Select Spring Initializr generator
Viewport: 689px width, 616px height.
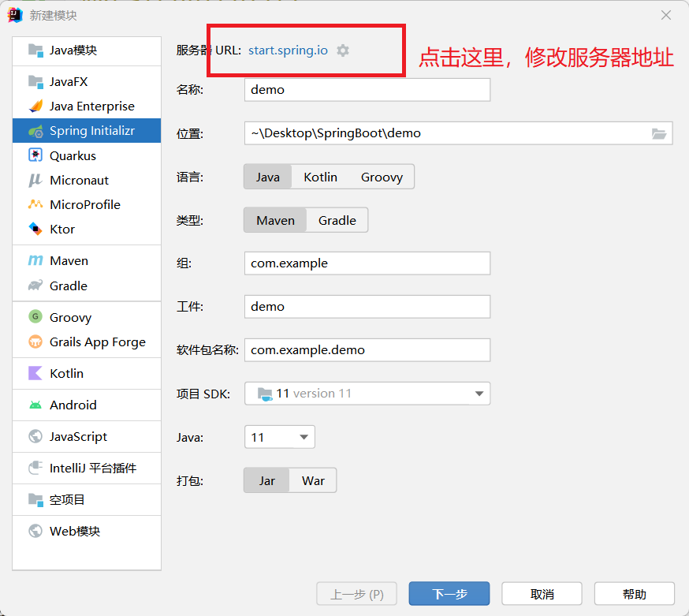(87, 131)
